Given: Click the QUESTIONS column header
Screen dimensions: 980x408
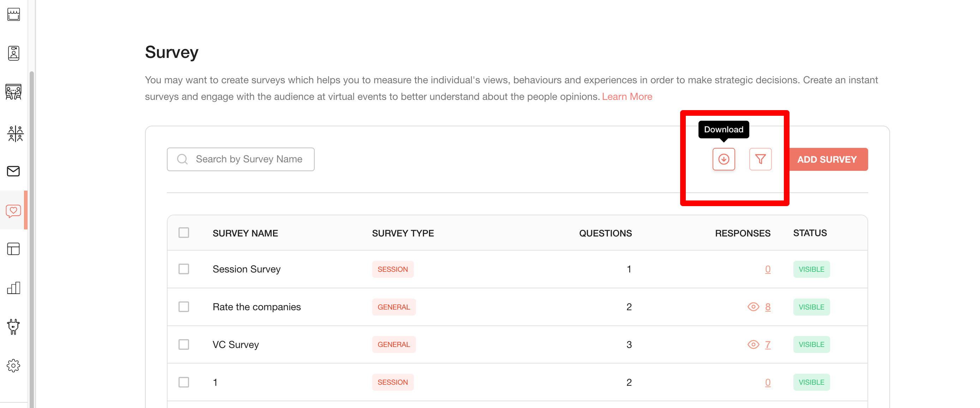Looking at the screenshot, I should point(605,233).
